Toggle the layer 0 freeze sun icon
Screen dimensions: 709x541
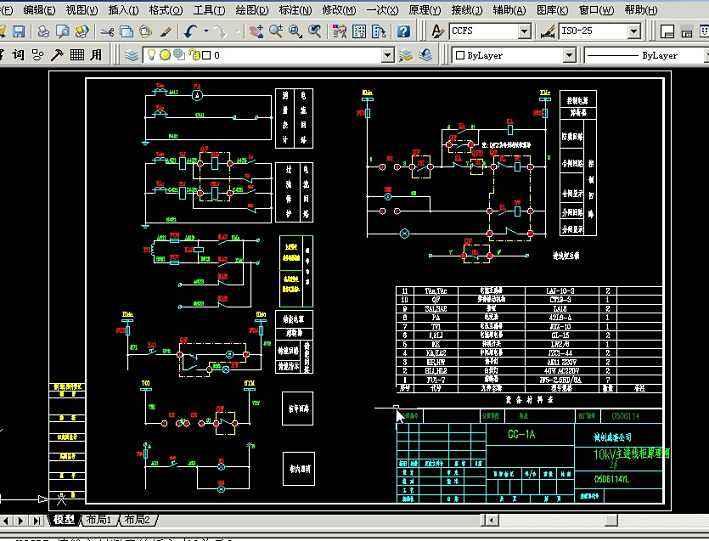166,55
